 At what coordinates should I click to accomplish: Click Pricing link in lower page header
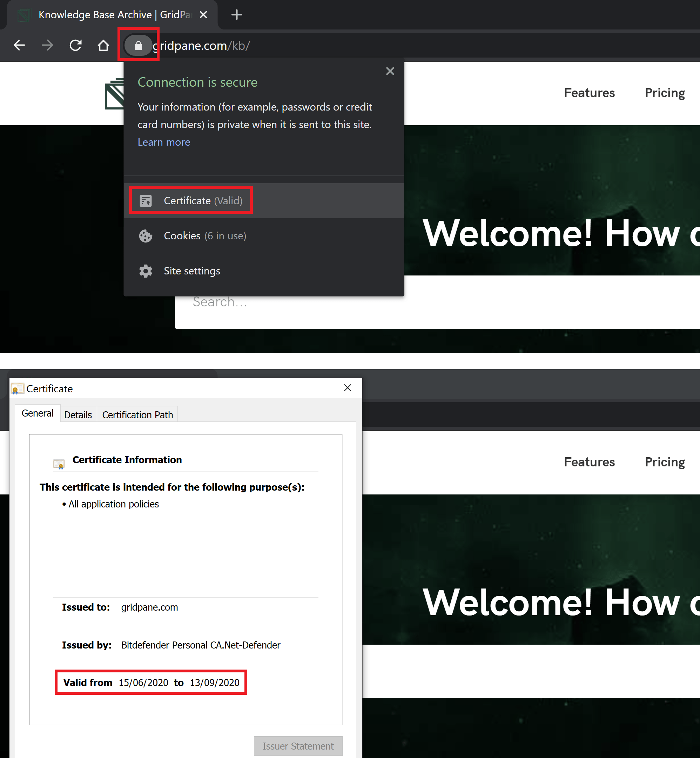(665, 462)
